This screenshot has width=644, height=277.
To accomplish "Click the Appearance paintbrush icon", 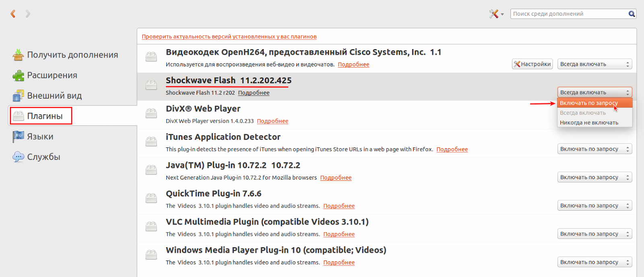I will [18, 96].
